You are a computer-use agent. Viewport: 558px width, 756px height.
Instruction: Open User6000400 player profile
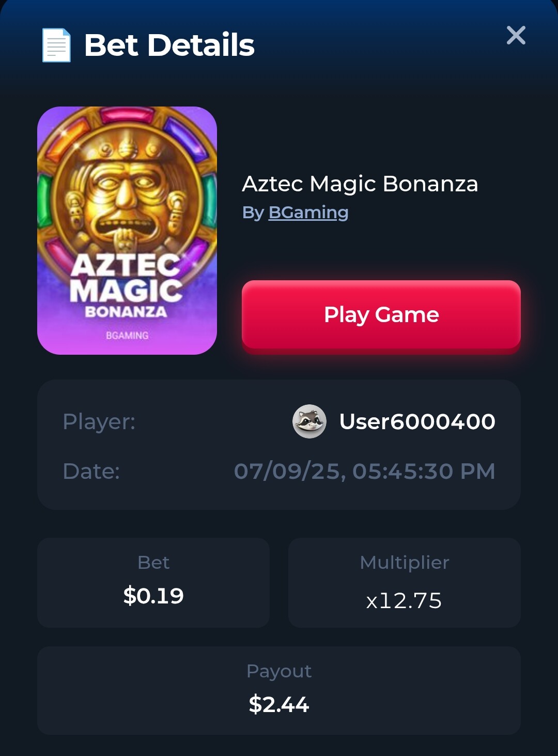click(417, 421)
